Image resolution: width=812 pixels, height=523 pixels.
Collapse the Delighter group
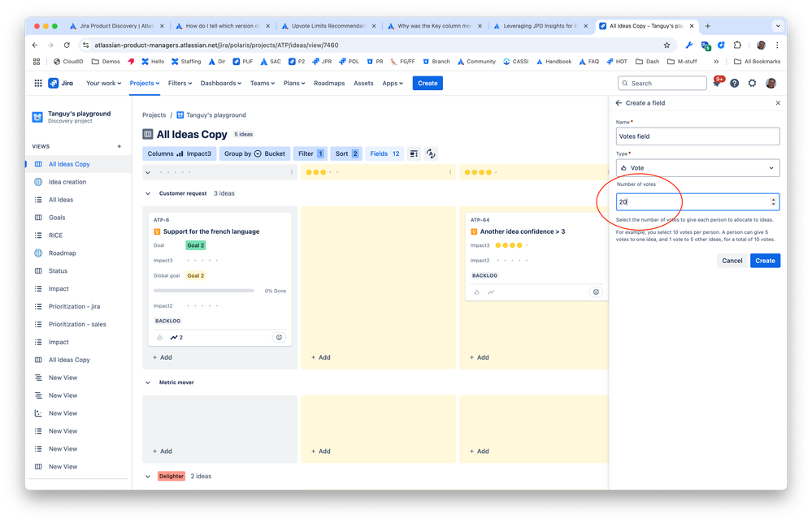click(148, 477)
